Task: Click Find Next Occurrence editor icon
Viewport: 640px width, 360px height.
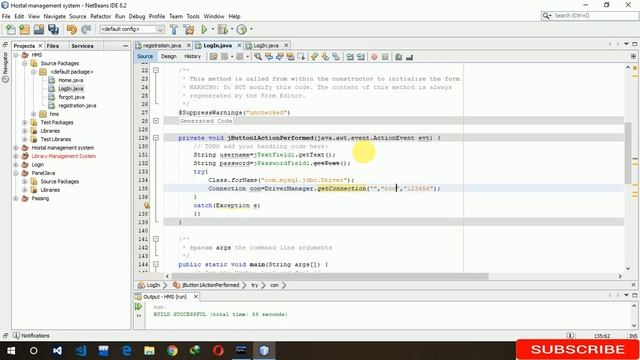Action: [x=280, y=57]
